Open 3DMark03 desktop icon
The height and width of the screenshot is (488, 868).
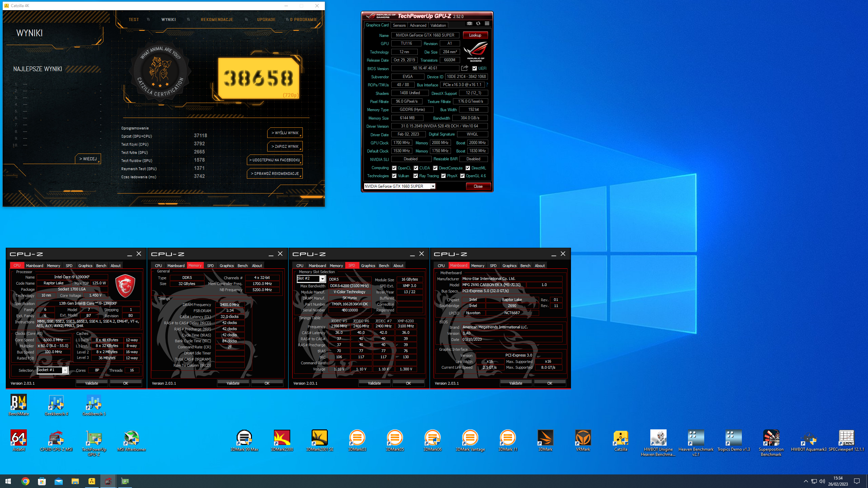pyautogui.click(x=357, y=441)
